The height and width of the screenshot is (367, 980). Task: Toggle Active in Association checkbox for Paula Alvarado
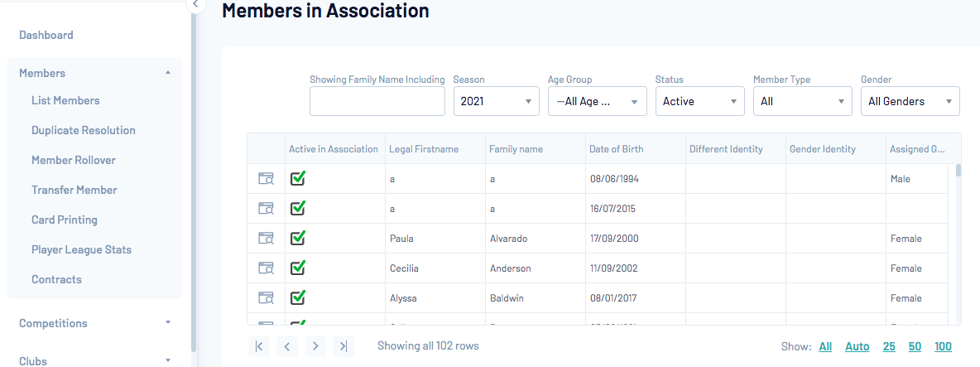click(298, 238)
